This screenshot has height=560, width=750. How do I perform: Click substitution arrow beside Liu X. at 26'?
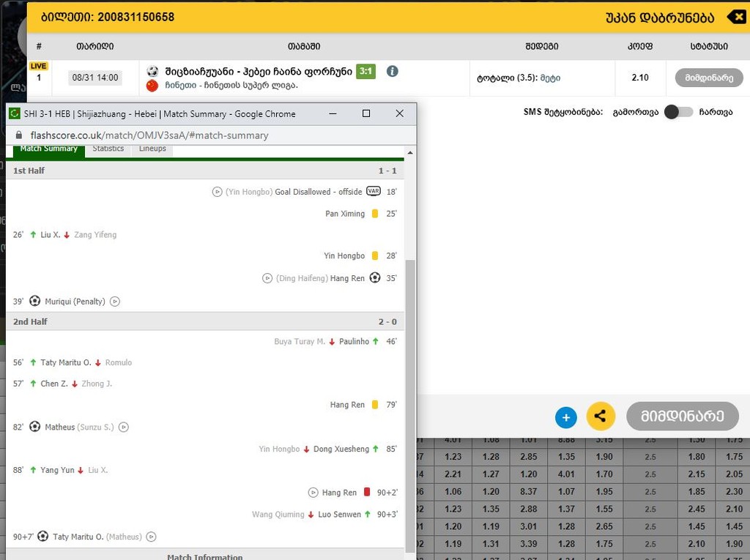point(33,235)
